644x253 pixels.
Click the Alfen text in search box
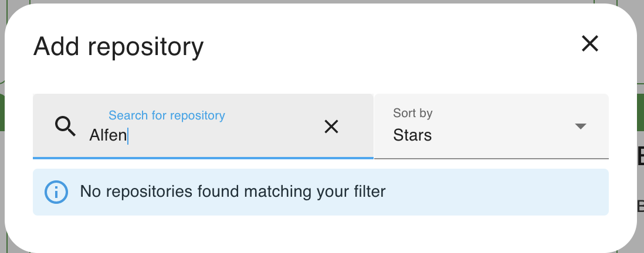coord(108,135)
